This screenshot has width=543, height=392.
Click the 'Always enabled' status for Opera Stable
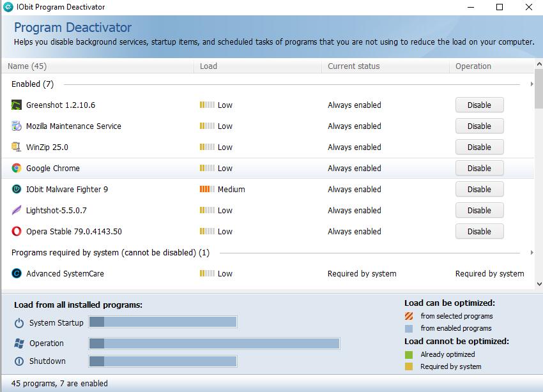tap(355, 232)
